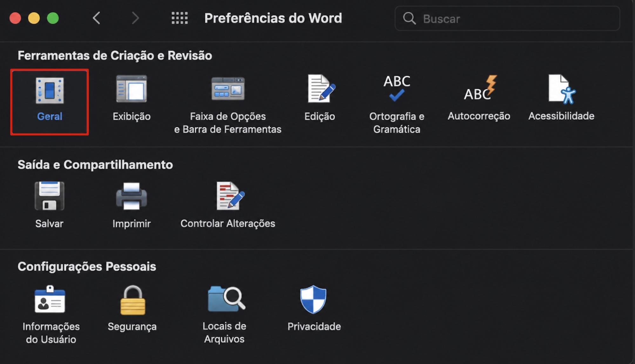Click the Saída e Compartilhamento heading
This screenshot has height=364, width=635.
95,165
